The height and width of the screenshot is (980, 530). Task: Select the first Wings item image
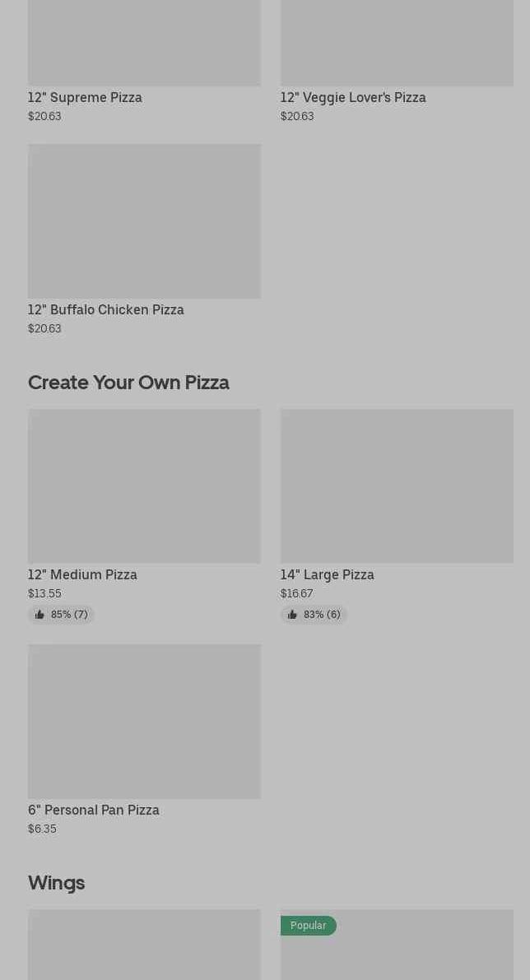coord(144,946)
